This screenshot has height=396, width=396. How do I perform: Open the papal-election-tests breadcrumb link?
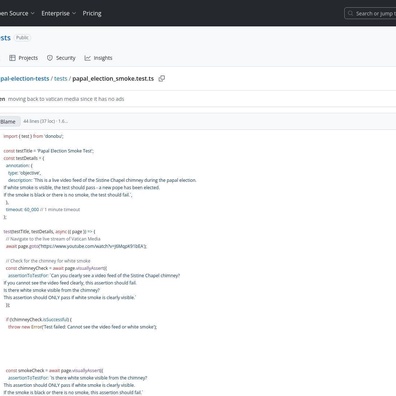tap(25, 78)
